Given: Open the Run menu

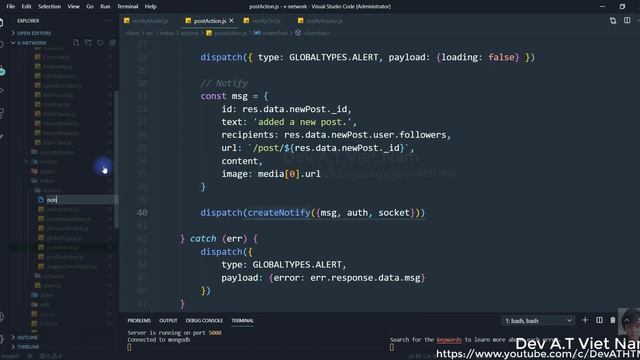Looking at the screenshot, I should tap(105, 7).
